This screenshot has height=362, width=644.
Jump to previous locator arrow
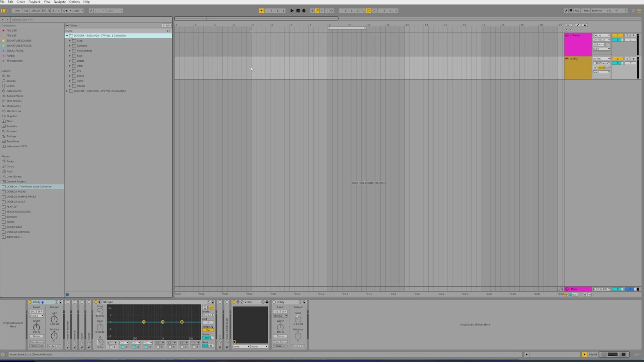(567, 30)
